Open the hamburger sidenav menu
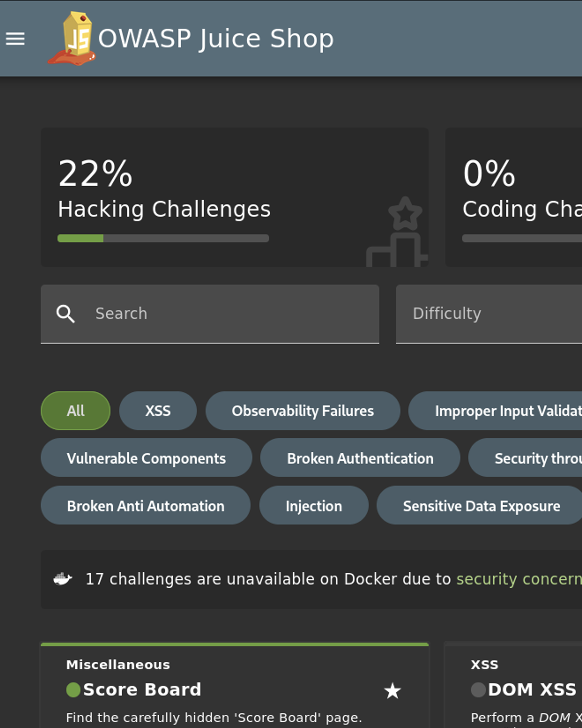 coord(15,39)
